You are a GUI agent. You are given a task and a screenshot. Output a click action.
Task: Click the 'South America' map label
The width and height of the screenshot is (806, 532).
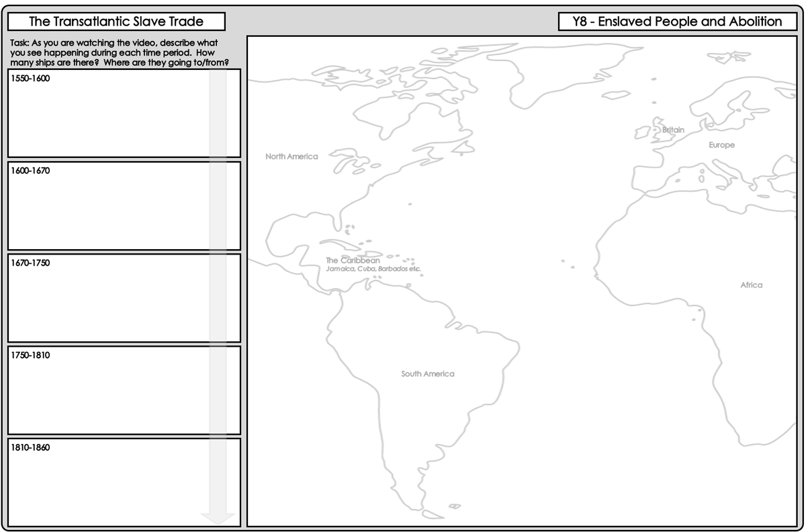click(x=428, y=373)
